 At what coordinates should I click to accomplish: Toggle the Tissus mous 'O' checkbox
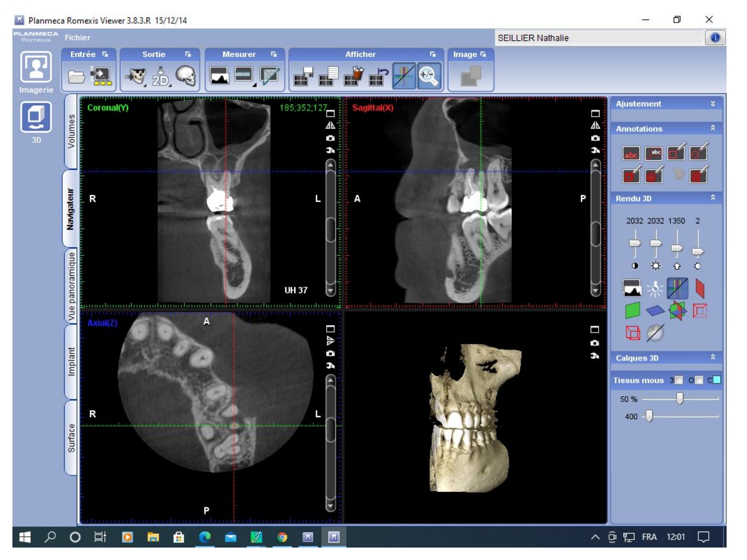click(x=699, y=380)
